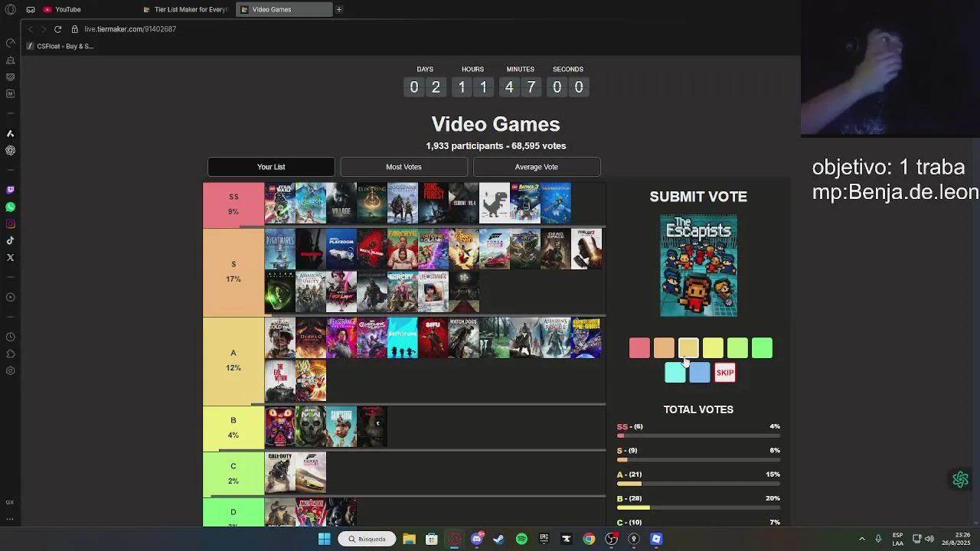
Task: Click 'B - (28)' total votes row
Action: click(x=698, y=502)
